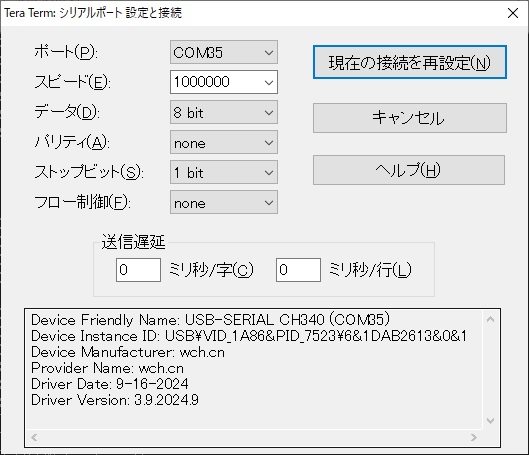Image resolution: width=529 pixels, height=455 pixels.
Task: Click the device info scroll down arrow
Action: (491, 421)
